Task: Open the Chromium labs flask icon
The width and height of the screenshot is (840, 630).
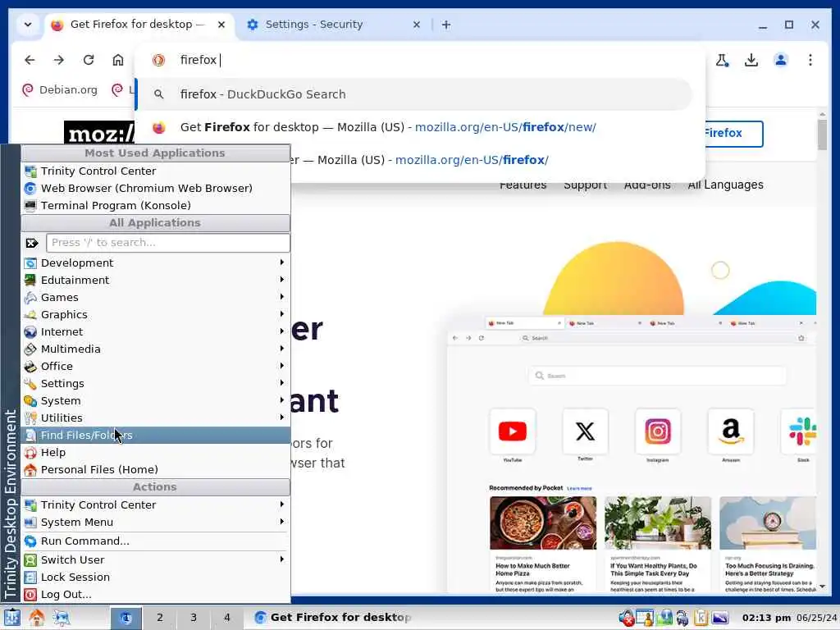Action: 722,60
